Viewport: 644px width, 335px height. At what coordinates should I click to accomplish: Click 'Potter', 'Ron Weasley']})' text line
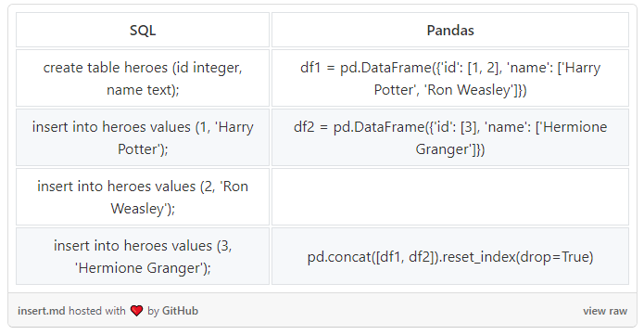click(450, 90)
